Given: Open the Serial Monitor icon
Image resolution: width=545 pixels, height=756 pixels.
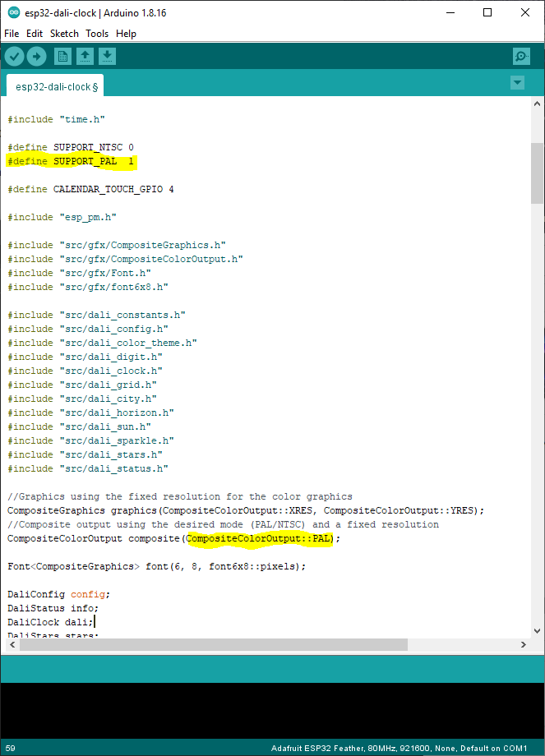Looking at the screenshot, I should coord(521,57).
